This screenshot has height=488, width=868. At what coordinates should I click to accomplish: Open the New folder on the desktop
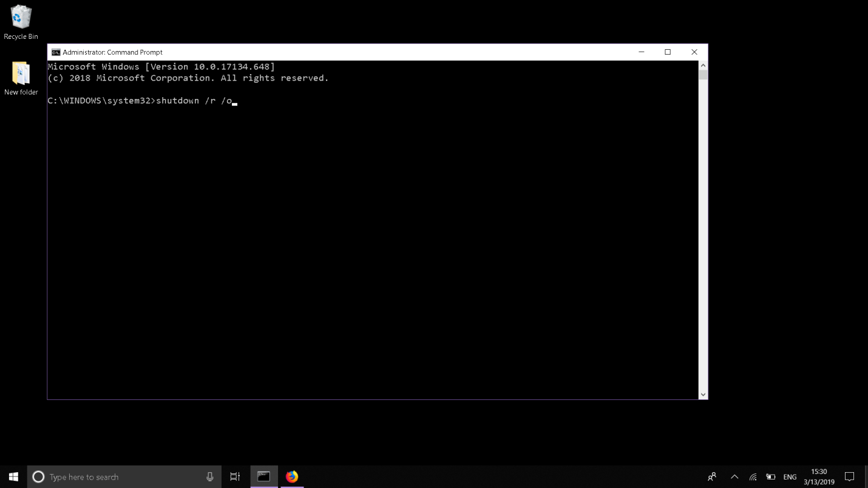pyautogui.click(x=21, y=74)
